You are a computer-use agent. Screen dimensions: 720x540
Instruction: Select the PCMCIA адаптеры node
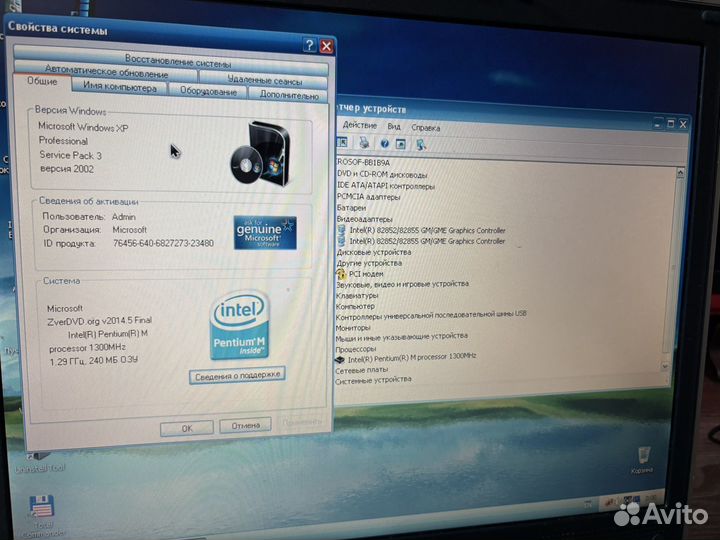pos(368,197)
